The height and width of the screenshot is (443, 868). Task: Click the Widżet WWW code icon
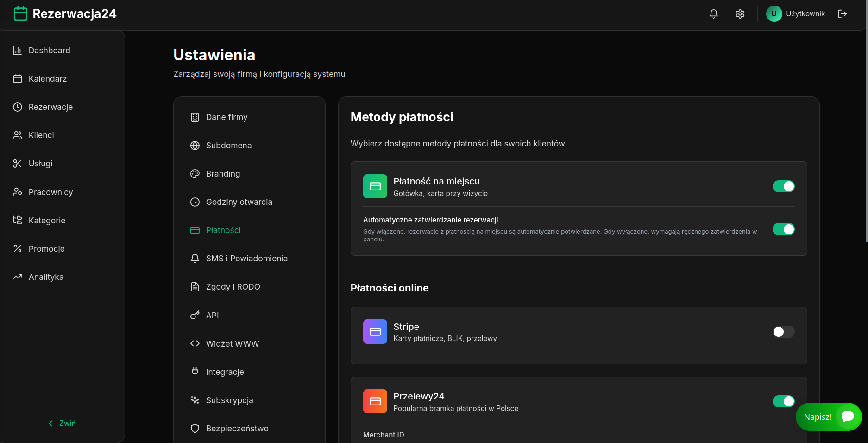(x=195, y=343)
